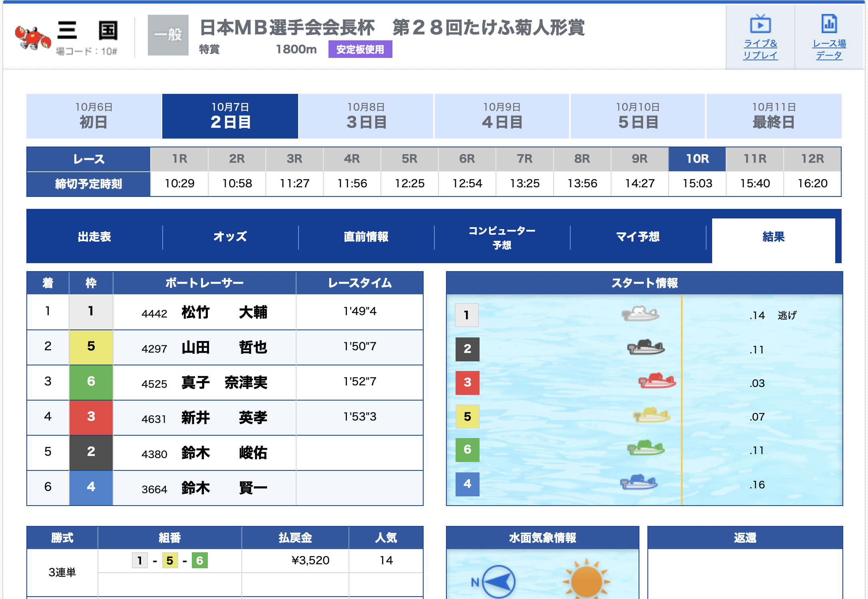
Task: Select race 11R in the race row
Action: tap(755, 159)
